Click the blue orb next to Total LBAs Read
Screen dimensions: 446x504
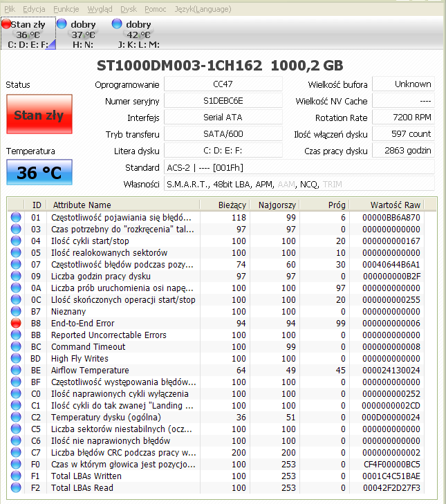coord(16,487)
